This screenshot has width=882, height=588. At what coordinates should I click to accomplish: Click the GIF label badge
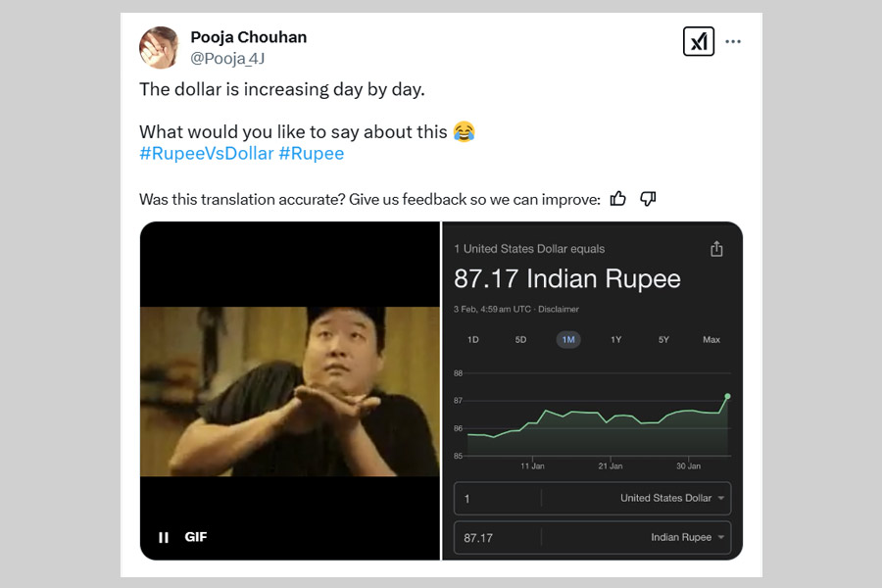coord(196,537)
